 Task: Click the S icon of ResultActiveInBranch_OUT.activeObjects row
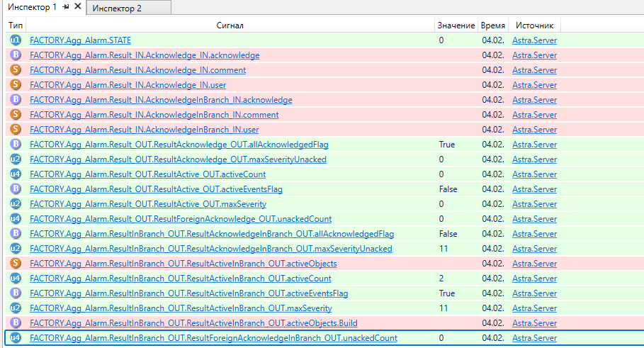(15, 264)
